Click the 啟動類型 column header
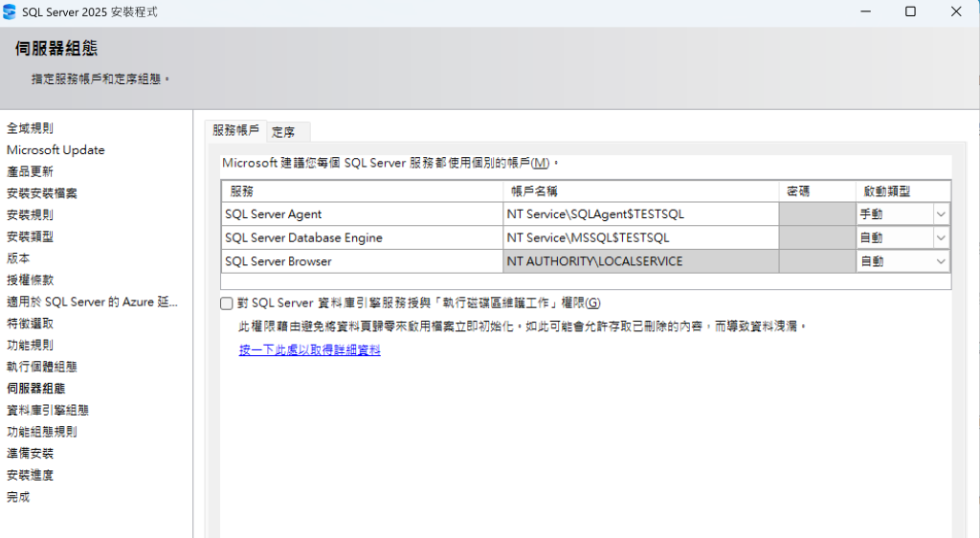 [903, 191]
